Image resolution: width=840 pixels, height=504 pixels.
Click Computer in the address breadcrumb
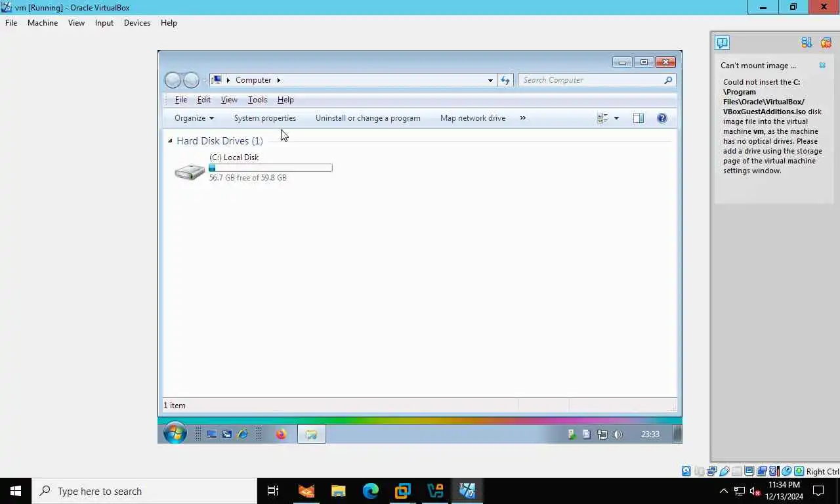coord(253,80)
